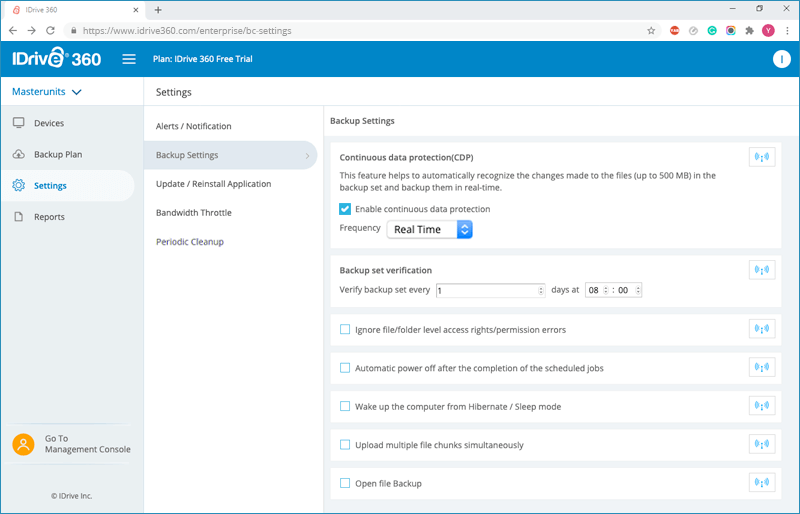
Task: Adjust minutes stepper in verification time
Action: [x=637, y=290]
